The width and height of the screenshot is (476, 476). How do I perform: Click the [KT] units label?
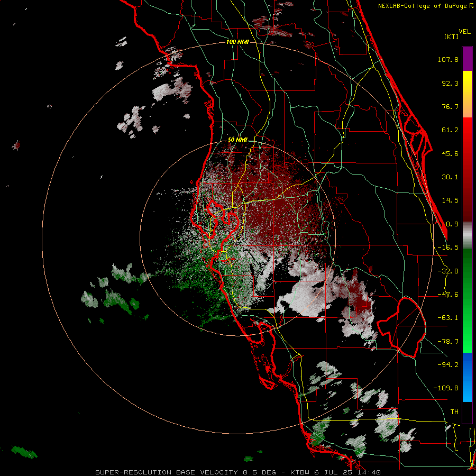[451, 36]
